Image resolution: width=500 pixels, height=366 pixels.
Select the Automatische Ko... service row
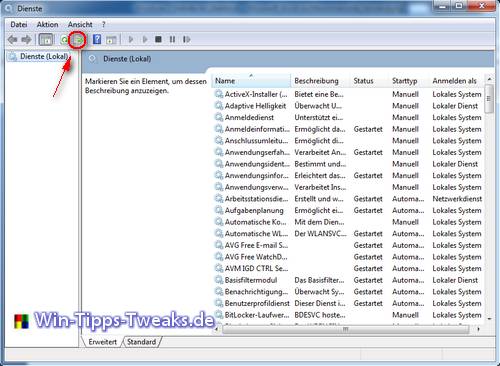[349, 222]
